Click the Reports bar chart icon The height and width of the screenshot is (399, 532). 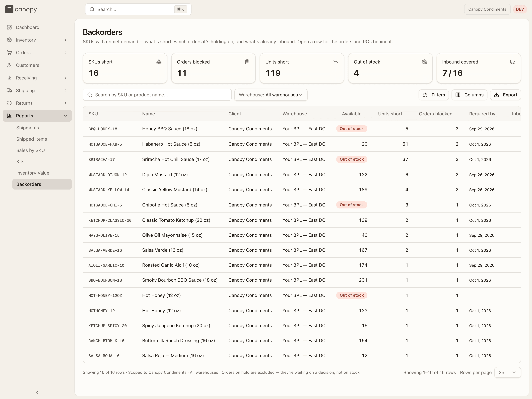(x=9, y=116)
